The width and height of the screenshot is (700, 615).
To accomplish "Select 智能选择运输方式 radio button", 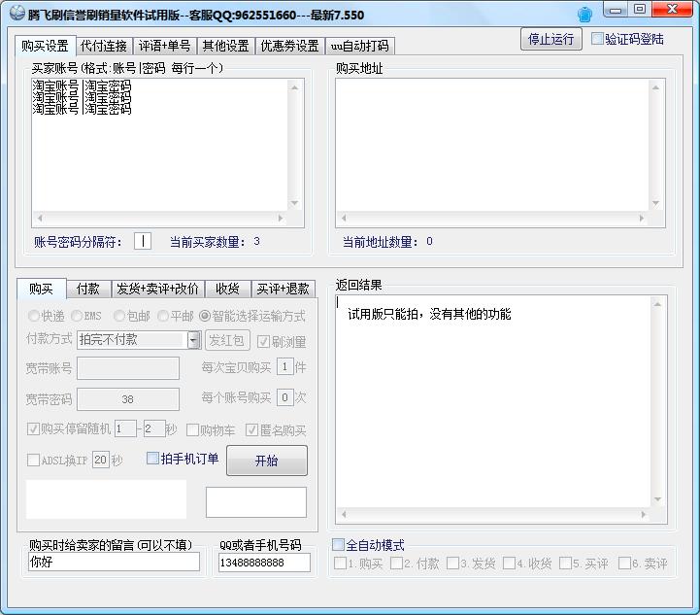I will click(205, 316).
